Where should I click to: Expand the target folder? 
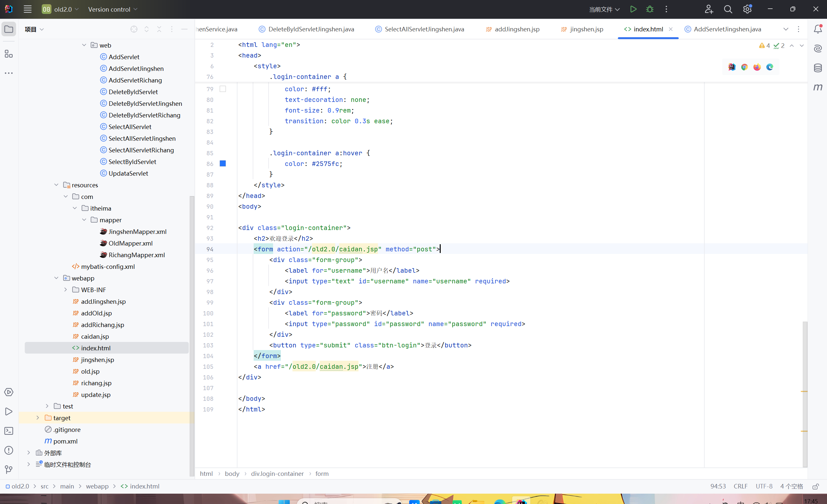(38, 418)
